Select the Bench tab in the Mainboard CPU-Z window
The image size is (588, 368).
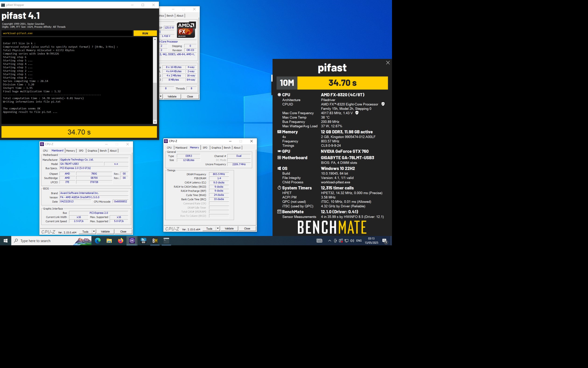pos(103,151)
